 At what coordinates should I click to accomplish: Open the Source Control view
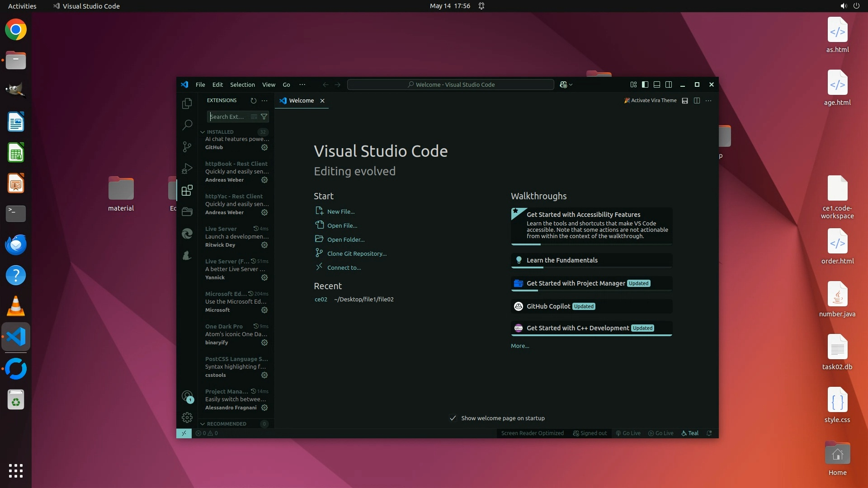point(187,147)
